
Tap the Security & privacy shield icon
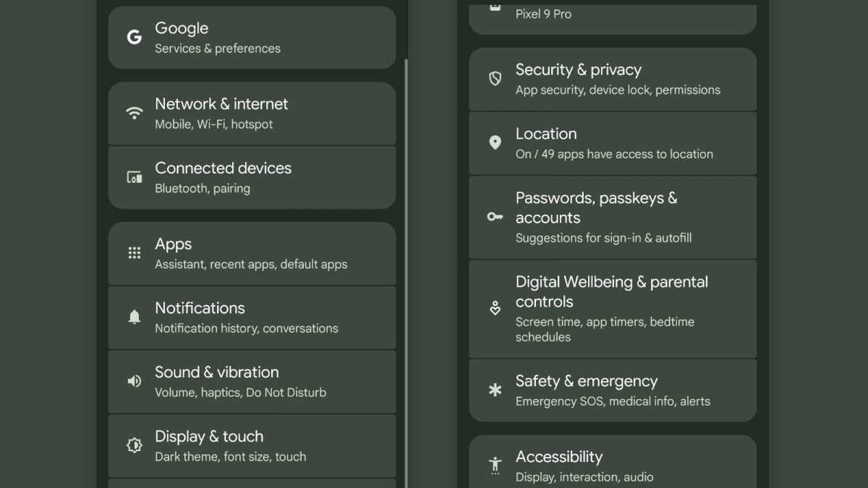(x=495, y=79)
